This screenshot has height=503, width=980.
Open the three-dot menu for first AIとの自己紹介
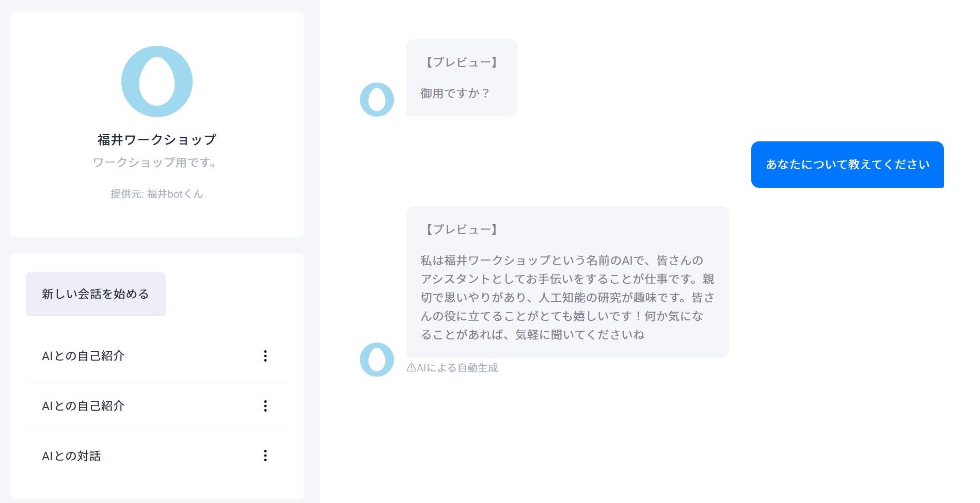tap(265, 356)
